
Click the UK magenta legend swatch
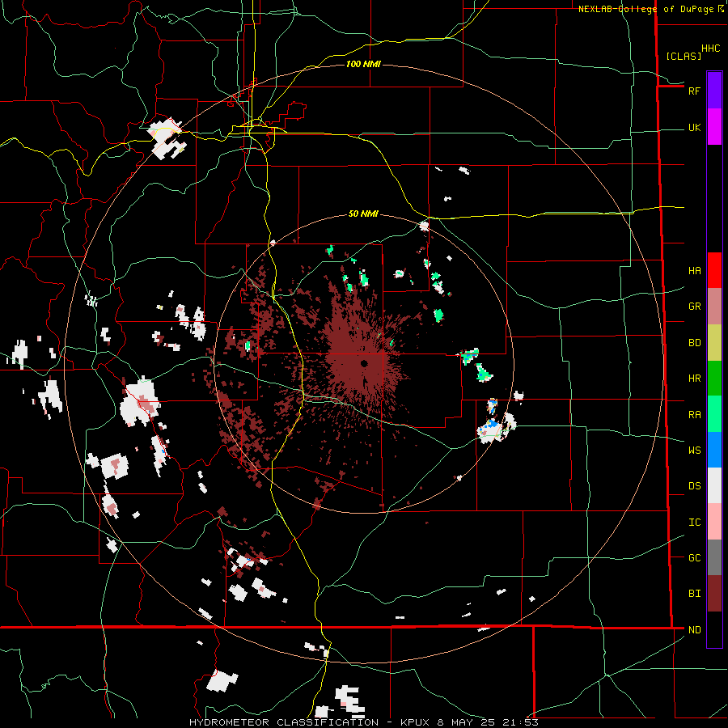(x=714, y=127)
